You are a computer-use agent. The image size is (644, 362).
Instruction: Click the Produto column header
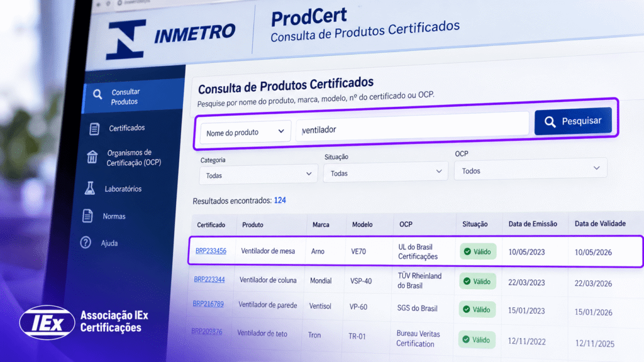(253, 225)
